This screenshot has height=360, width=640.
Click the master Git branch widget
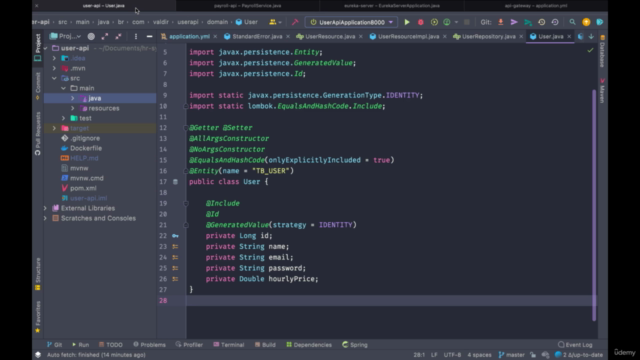click(511, 355)
